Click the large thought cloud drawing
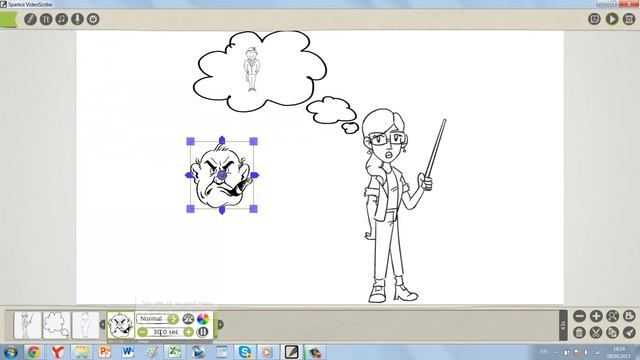Image resolution: width=640 pixels, height=360 pixels. [260, 71]
